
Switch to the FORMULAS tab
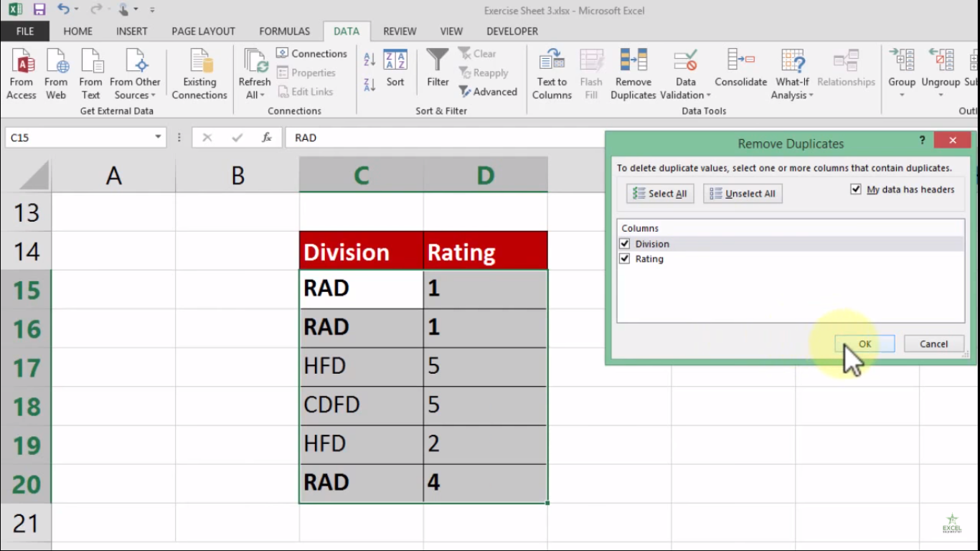click(x=285, y=32)
